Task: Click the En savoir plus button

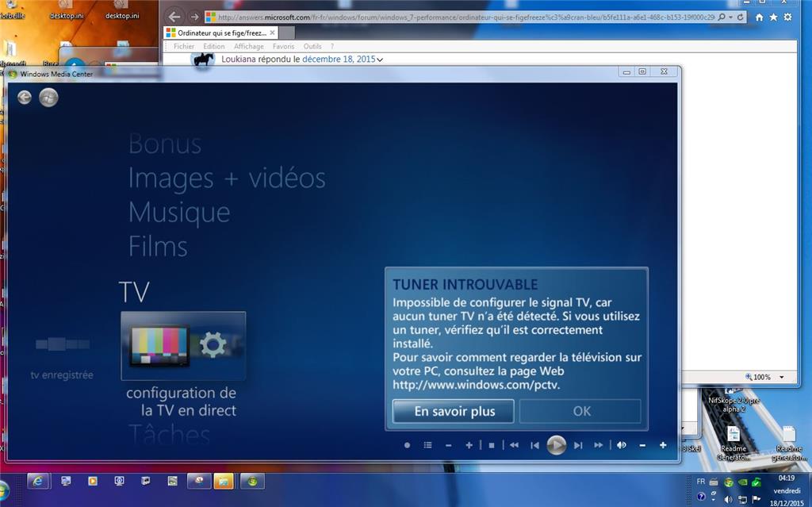Action: click(454, 411)
